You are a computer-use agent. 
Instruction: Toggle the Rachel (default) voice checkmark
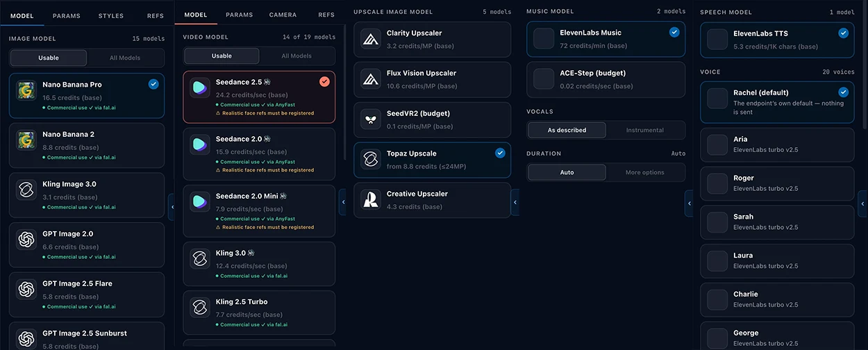pos(843,92)
